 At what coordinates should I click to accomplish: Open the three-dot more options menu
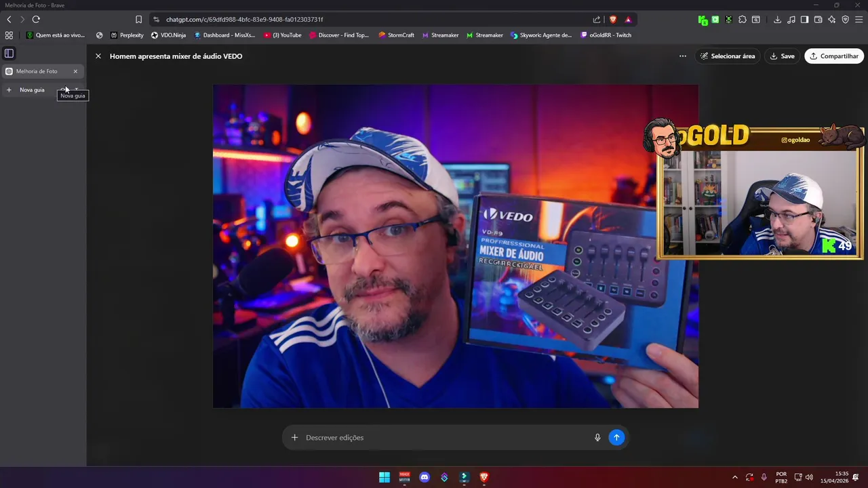pyautogui.click(x=683, y=56)
